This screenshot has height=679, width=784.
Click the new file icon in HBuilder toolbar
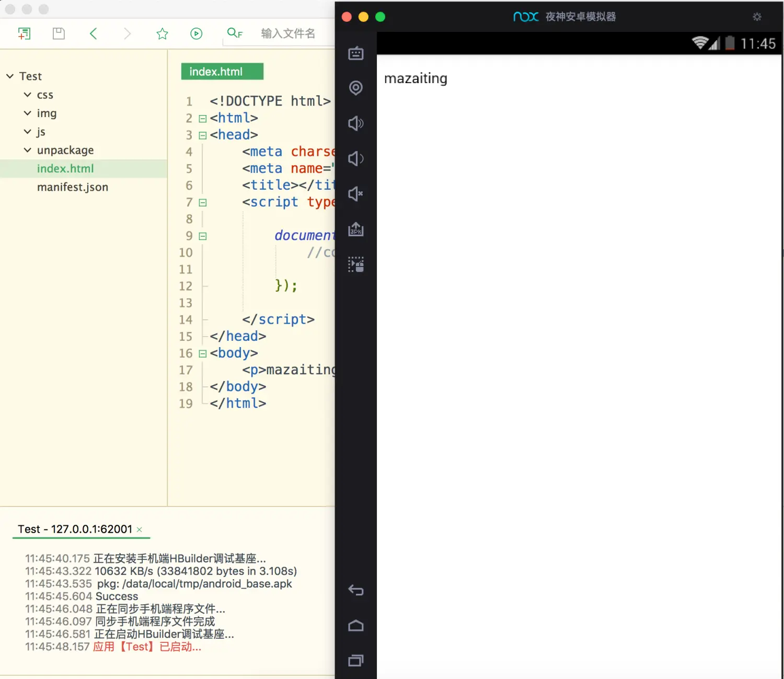[x=24, y=34]
